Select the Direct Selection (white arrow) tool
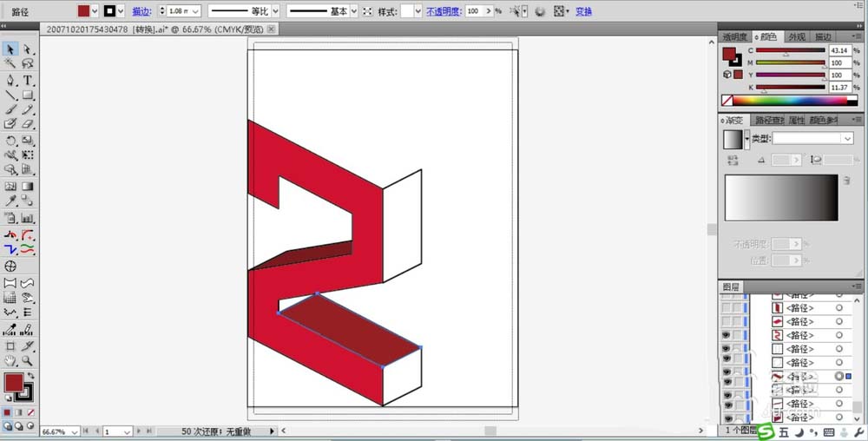Viewport: 868px width, 441px height. (27, 49)
